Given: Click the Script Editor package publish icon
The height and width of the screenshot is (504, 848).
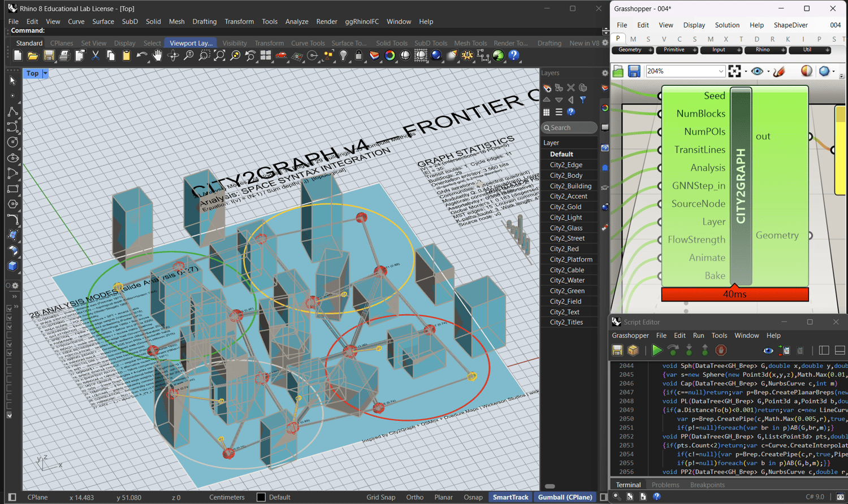Looking at the screenshot, I should 633,350.
